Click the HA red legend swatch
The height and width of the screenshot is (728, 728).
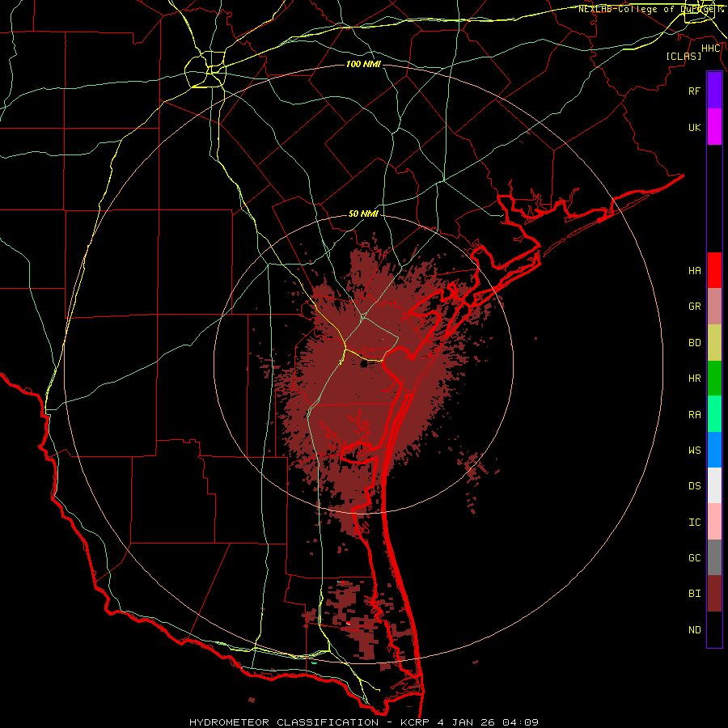(714, 270)
